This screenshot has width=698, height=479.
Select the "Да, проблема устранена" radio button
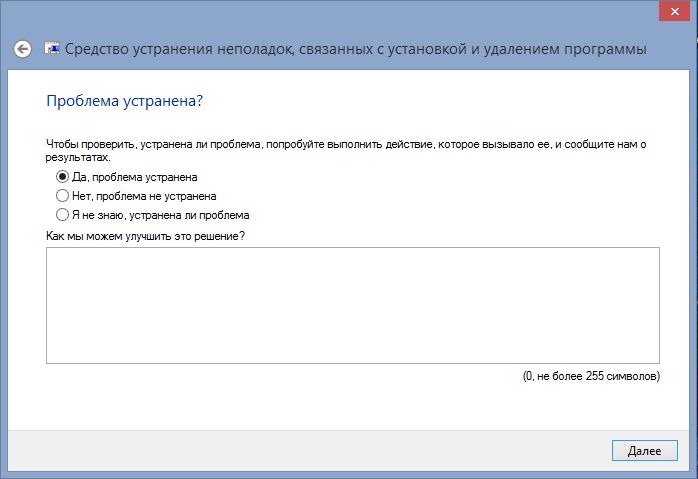click(x=62, y=177)
